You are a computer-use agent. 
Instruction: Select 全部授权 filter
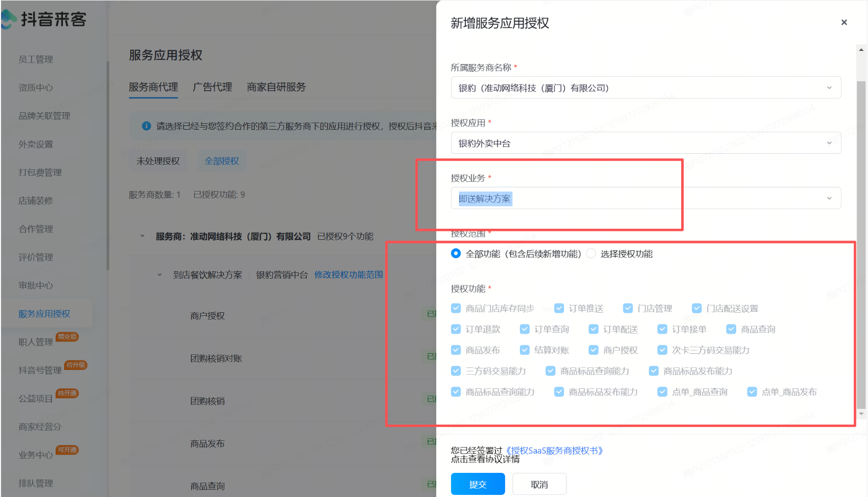click(222, 161)
